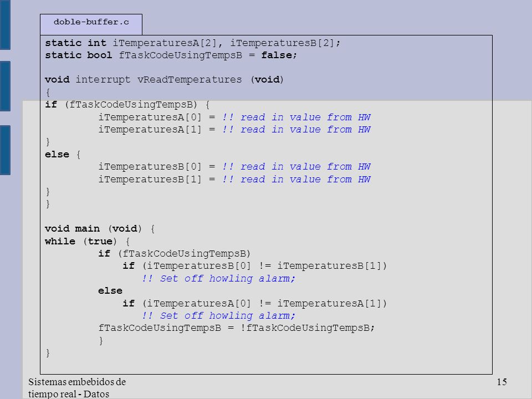Screen dimensions: 532x399
Task: Click the bold 'else' inside the while loop
Action: click(110, 291)
